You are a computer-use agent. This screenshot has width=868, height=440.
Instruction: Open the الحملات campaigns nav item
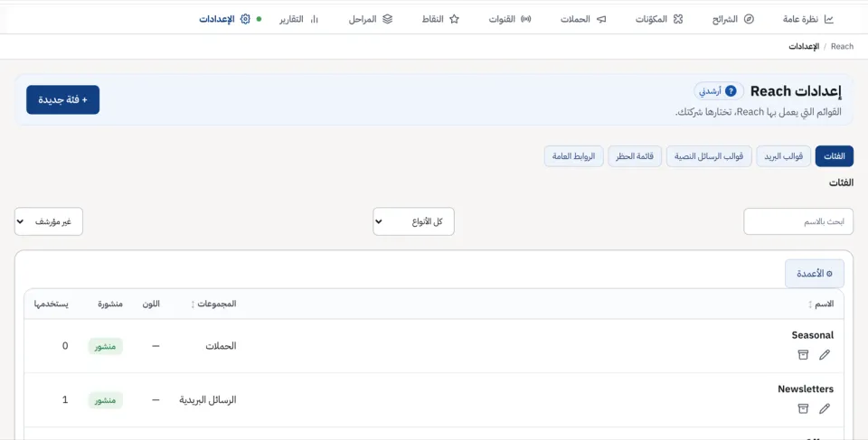pos(583,19)
